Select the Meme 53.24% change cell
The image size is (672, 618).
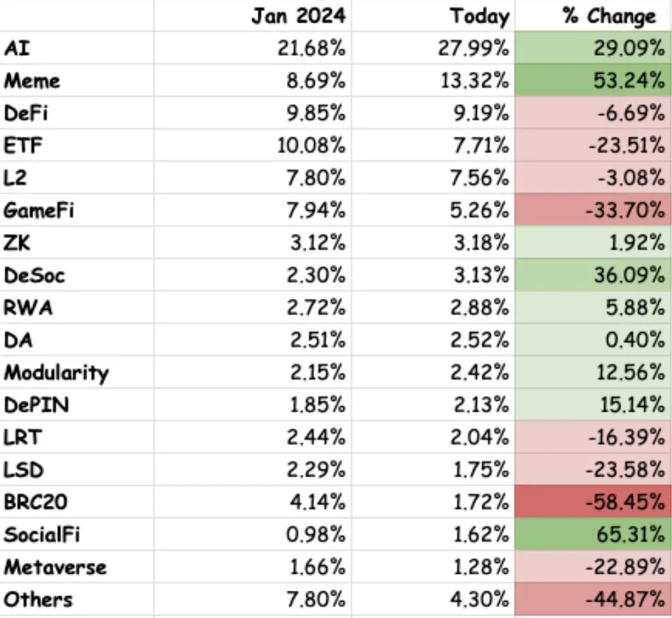593,80
